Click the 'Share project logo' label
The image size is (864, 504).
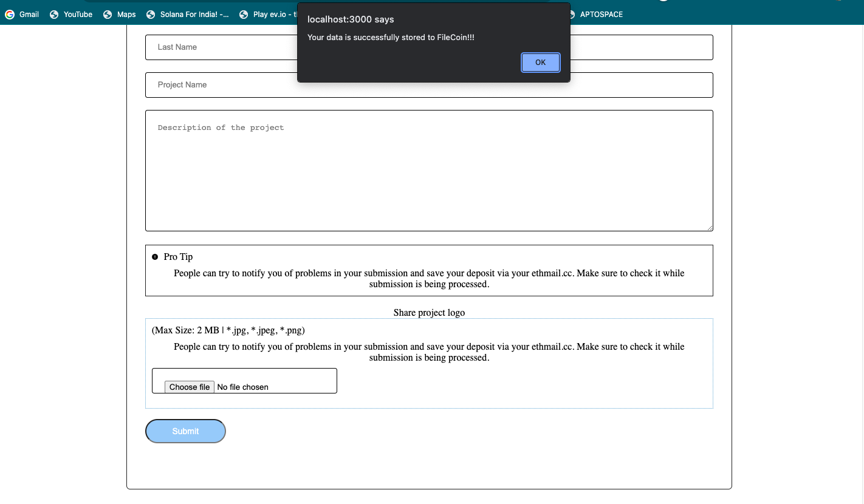[x=429, y=313]
